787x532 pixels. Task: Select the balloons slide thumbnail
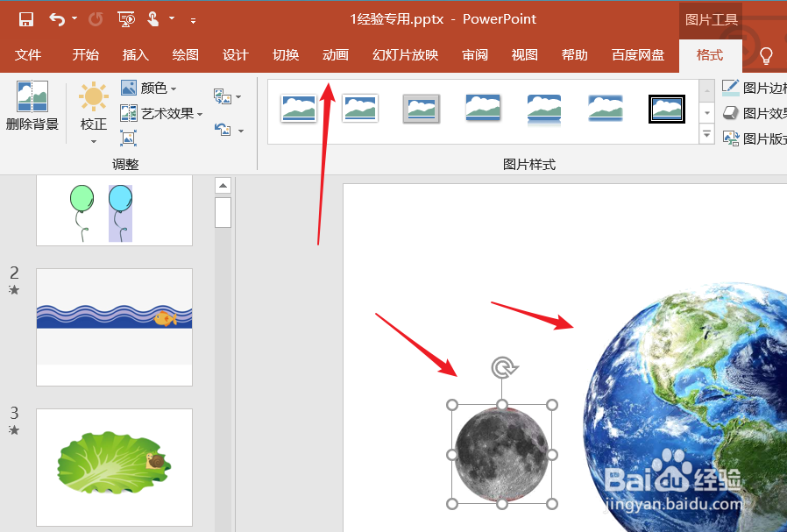[115, 210]
